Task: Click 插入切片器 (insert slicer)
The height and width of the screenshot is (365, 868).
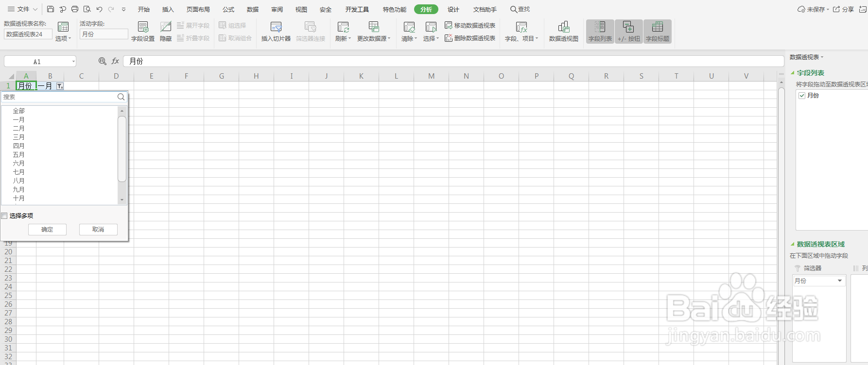Action: 276,32
